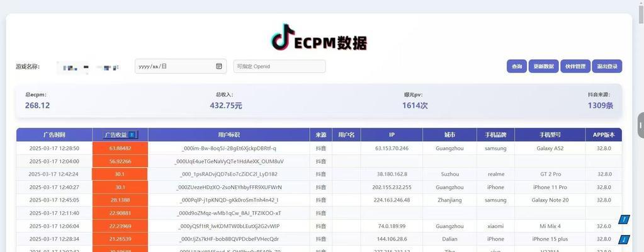This screenshot has width=644, height=252.
Task: Click the city cell Suzhou
Action: pyautogui.click(x=449, y=175)
